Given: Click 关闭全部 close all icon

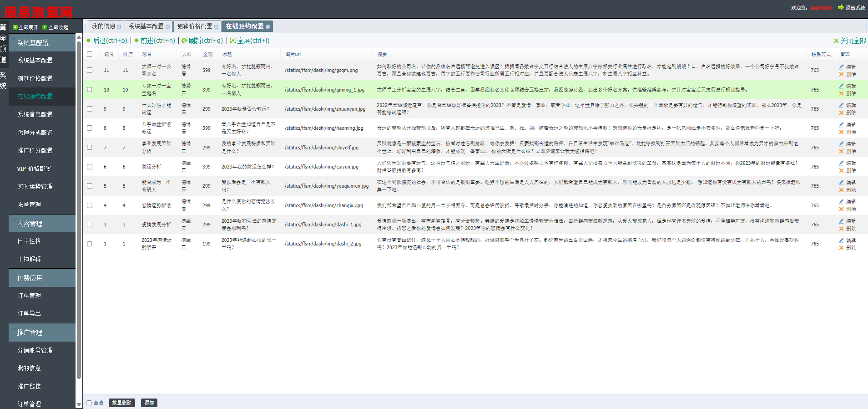Looking at the screenshot, I should click(836, 41).
